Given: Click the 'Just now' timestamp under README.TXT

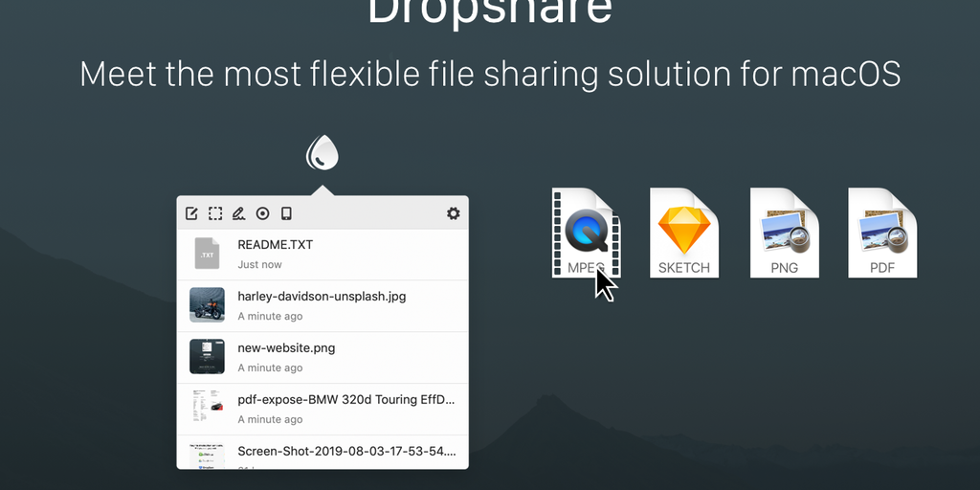Looking at the screenshot, I should [x=259, y=264].
